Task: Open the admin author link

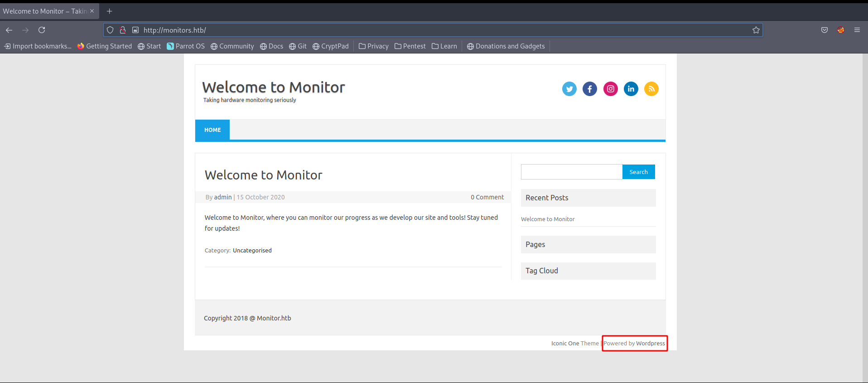Action: click(x=222, y=197)
